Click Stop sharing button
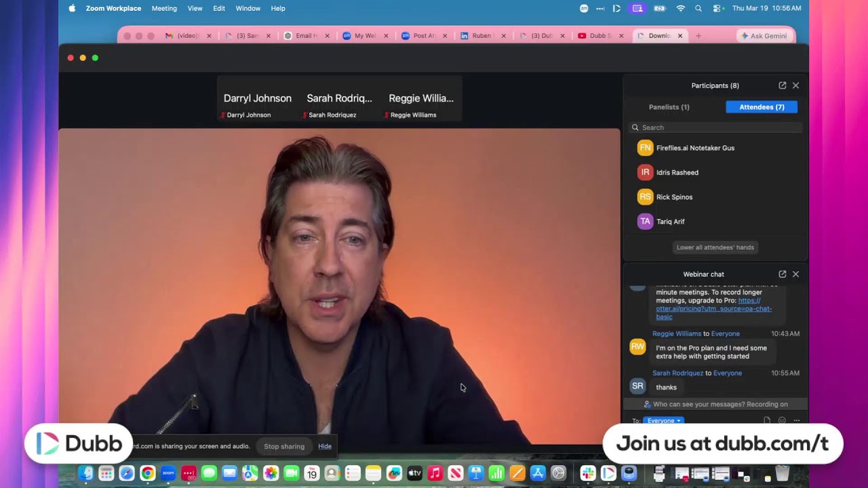The width and height of the screenshot is (868, 488). click(284, 447)
